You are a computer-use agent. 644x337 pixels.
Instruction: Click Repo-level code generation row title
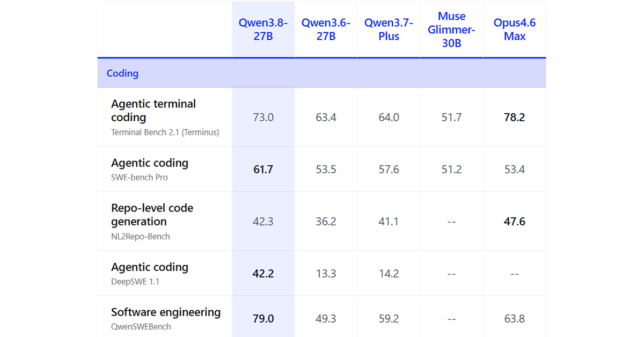[152, 215]
